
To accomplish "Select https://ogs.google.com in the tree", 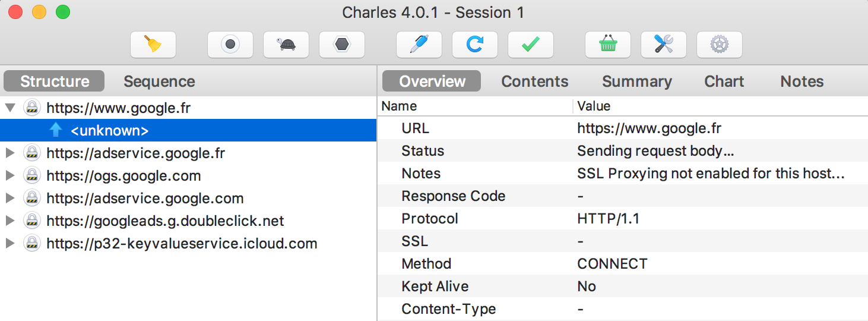I will click(123, 176).
